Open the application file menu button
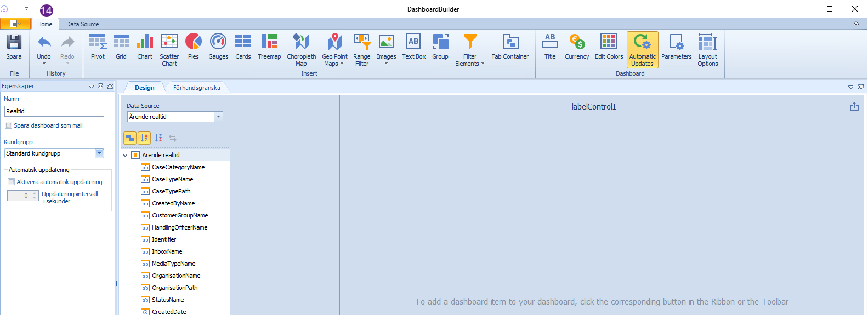Screen dimensions: 868x315 coord(15,24)
